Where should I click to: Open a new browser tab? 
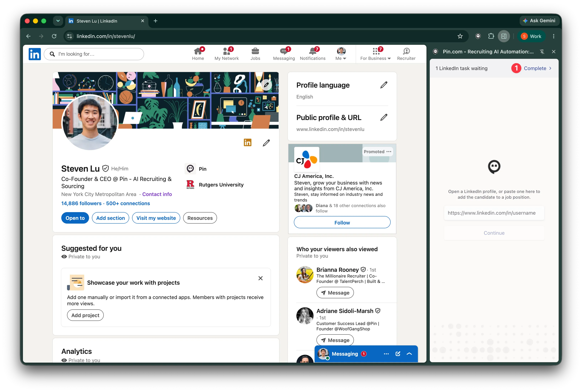tap(156, 21)
